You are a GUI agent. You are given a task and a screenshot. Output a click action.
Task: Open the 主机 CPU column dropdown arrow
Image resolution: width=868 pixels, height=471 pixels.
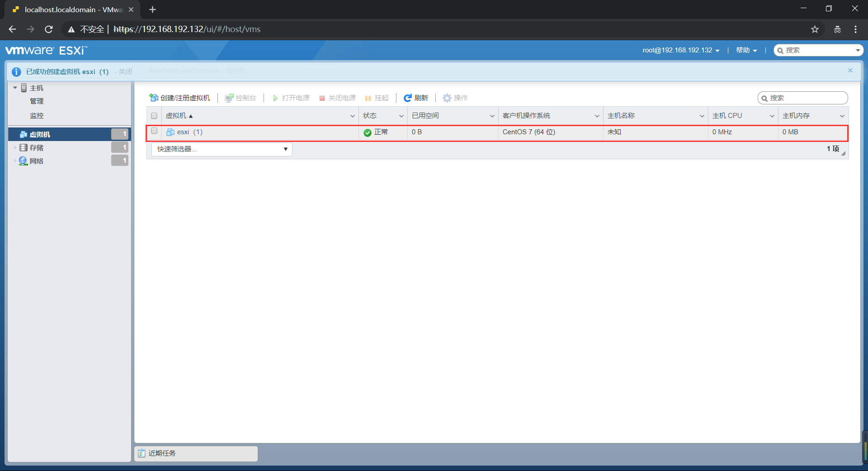click(772, 116)
